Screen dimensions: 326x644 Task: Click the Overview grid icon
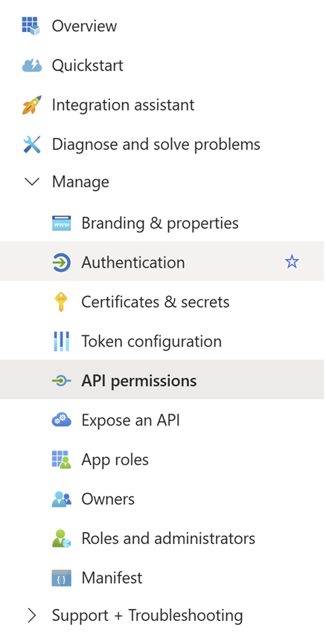[31, 26]
